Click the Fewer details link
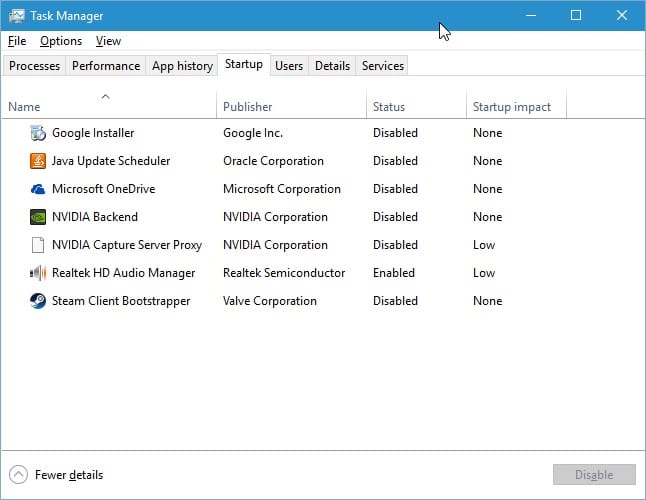The height and width of the screenshot is (500, 646). pos(69,475)
